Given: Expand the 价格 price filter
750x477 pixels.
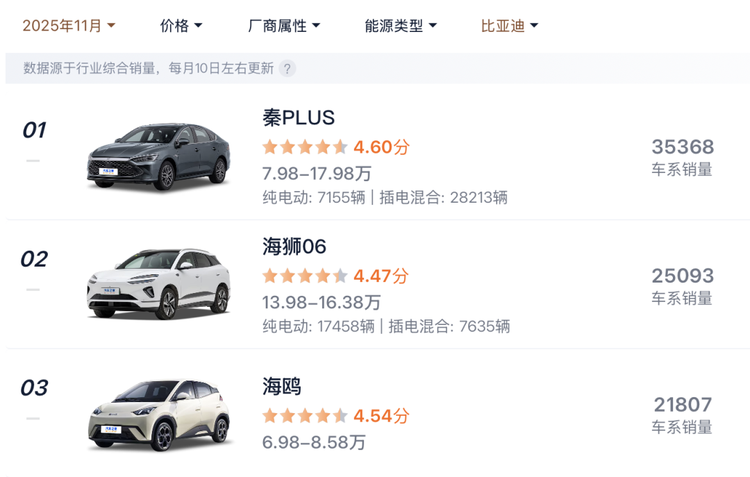Looking at the screenshot, I should (x=181, y=25).
